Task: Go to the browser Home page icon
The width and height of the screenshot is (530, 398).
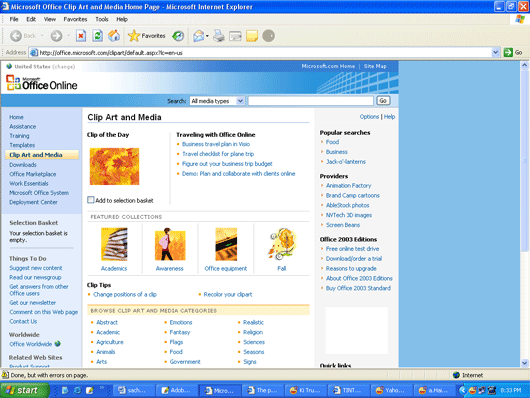Action: [114, 36]
